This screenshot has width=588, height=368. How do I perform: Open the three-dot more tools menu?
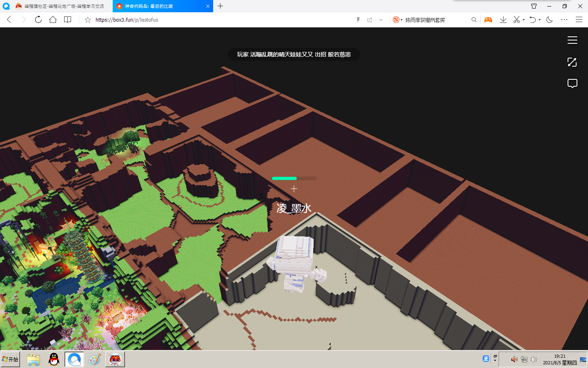pyautogui.click(x=564, y=20)
